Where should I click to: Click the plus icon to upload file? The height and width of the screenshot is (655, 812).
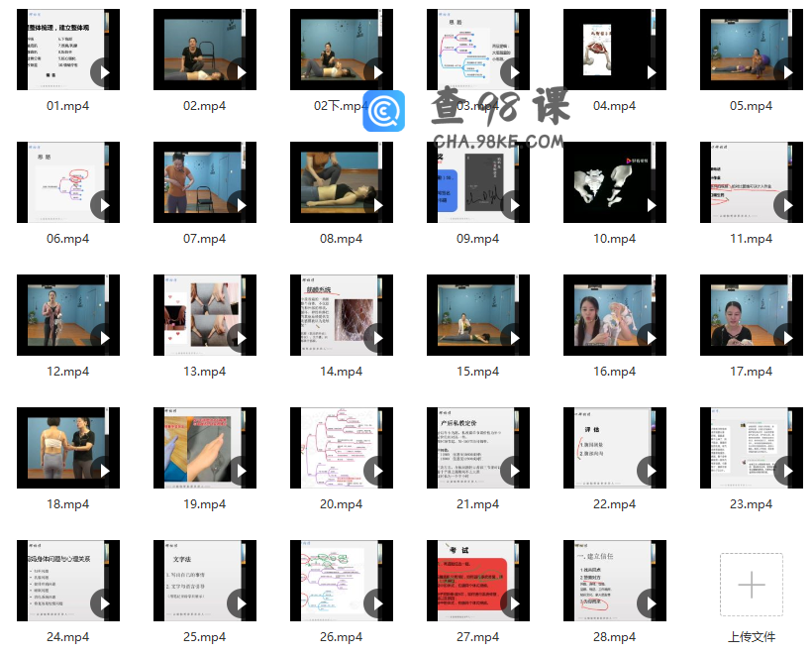(751, 585)
